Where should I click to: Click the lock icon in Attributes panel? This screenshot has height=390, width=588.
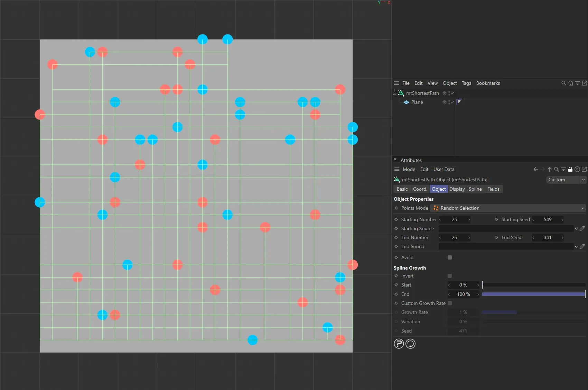point(570,169)
